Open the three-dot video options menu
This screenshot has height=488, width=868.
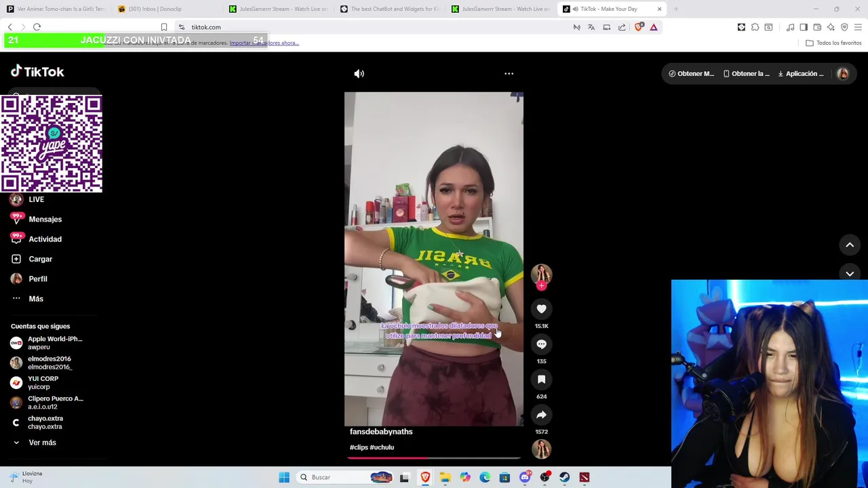(509, 74)
